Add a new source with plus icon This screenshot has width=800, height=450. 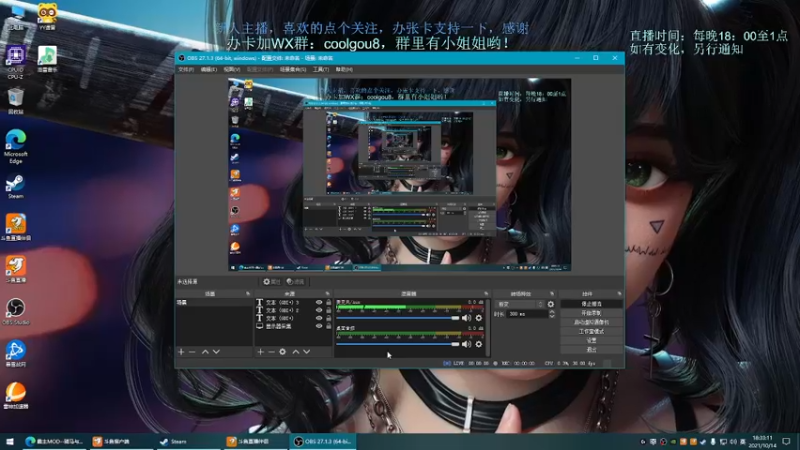tap(260, 352)
